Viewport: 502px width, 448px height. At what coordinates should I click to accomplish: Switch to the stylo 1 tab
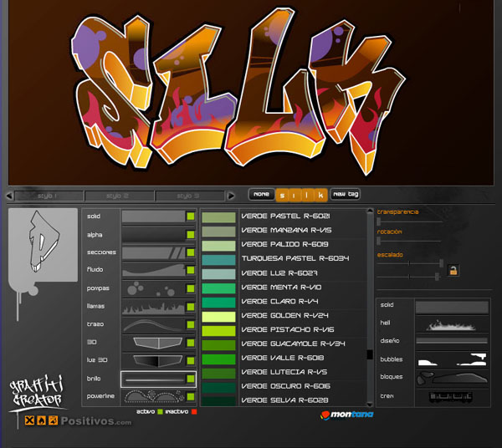pos(49,196)
